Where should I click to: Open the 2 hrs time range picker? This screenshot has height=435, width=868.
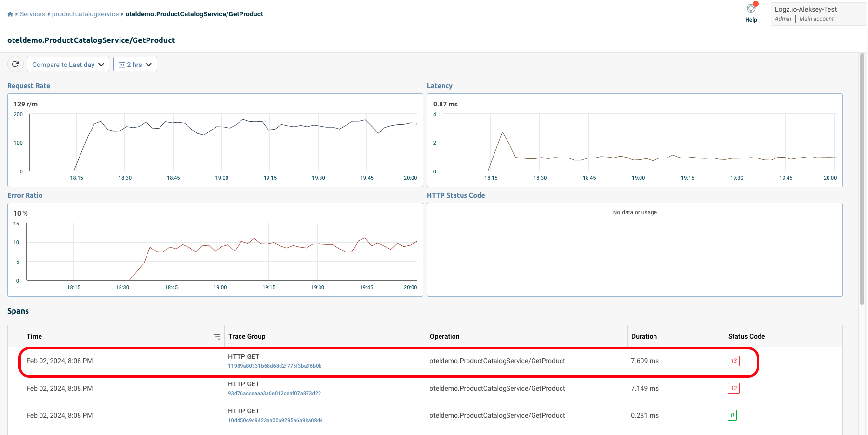pos(135,65)
